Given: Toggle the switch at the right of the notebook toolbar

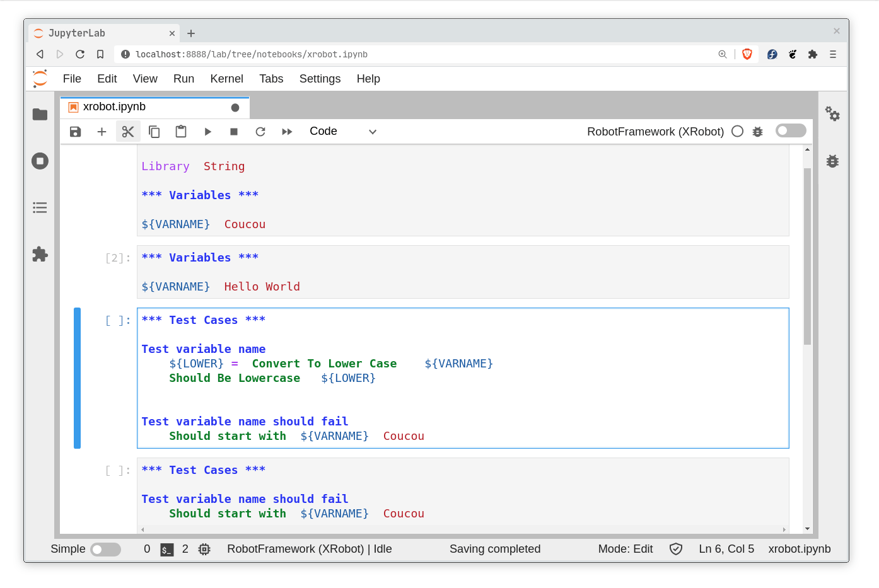Looking at the screenshot, I should coord(791,130).
